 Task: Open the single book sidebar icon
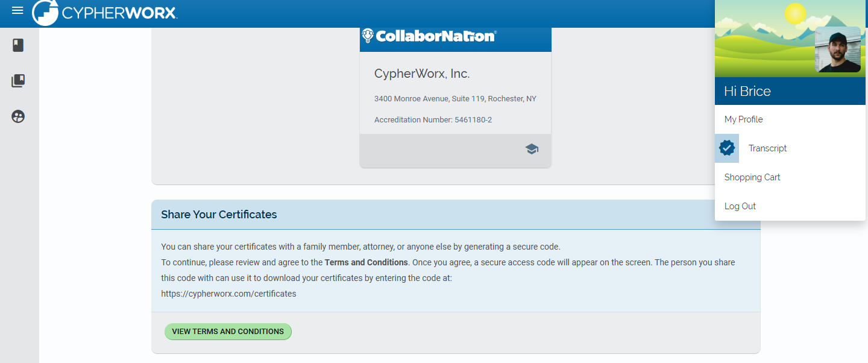coord(18,45)
